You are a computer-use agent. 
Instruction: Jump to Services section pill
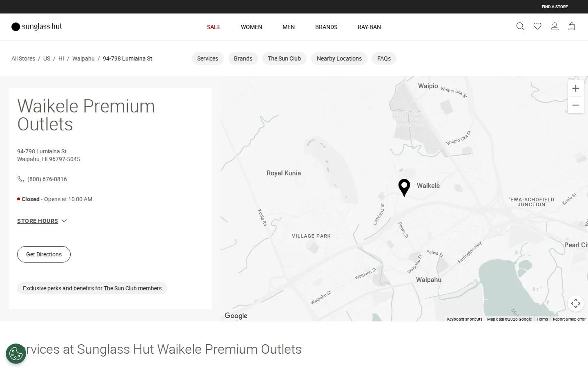pyautogui.click(x=207, y=58)
